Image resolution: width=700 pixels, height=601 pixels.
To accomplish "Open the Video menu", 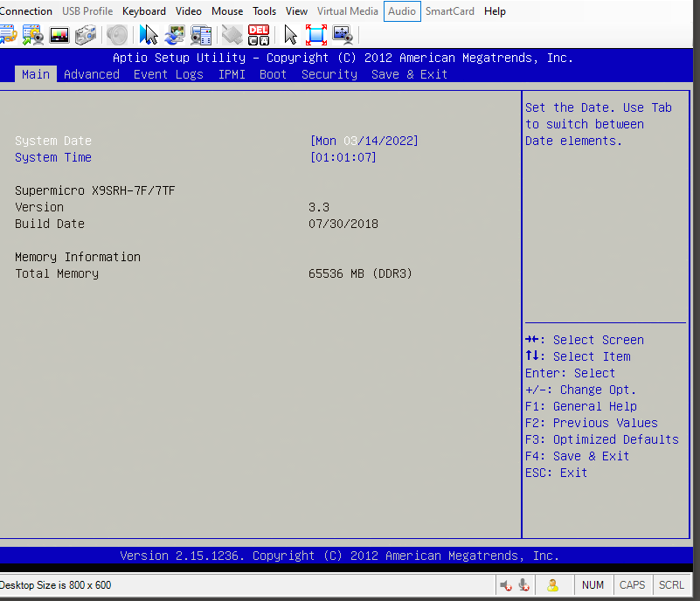I will [189, 11].
